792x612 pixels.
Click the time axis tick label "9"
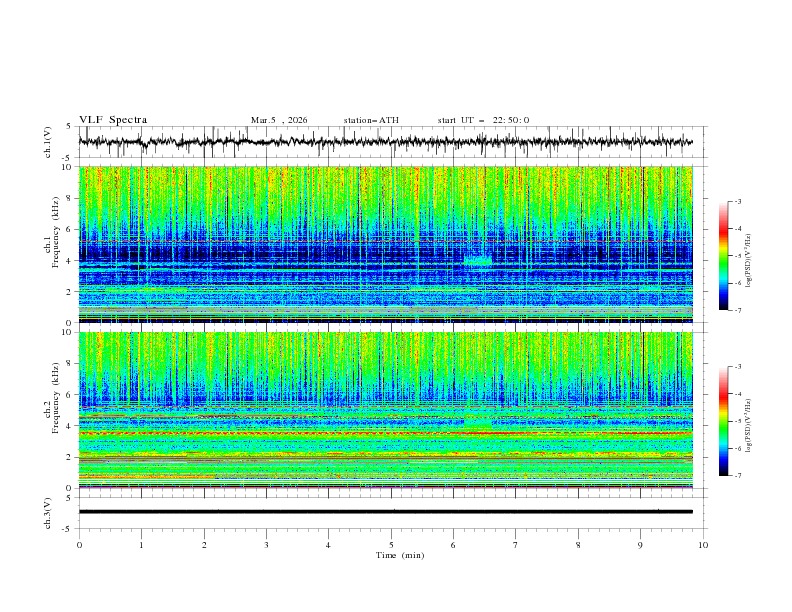click(640, 545)
